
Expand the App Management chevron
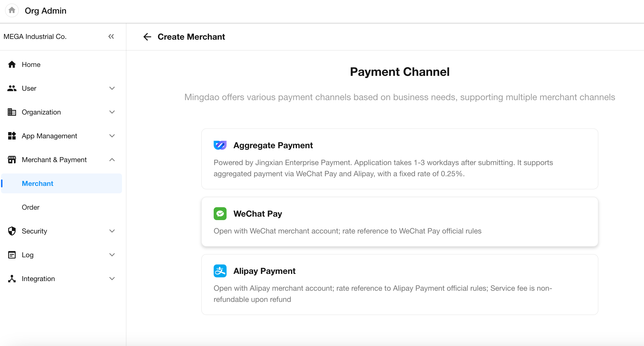click(x=112, y=136)
